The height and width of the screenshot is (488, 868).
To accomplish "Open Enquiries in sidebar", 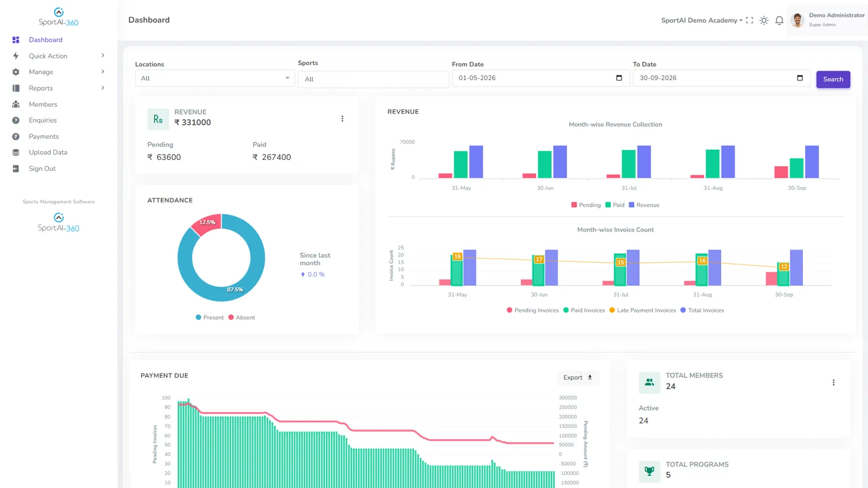I will pos(43,120).
